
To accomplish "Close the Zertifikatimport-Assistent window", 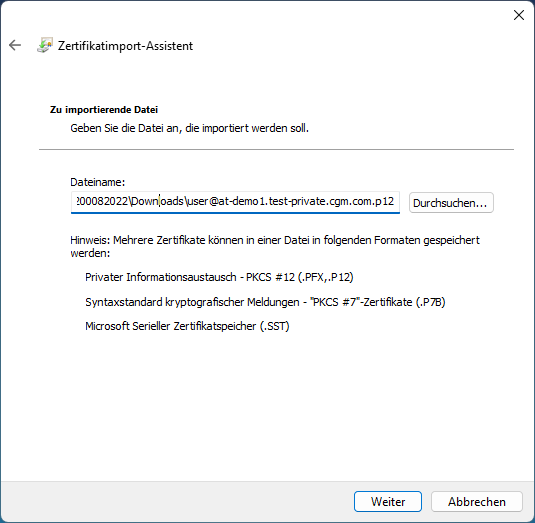I will coord(519,15).
